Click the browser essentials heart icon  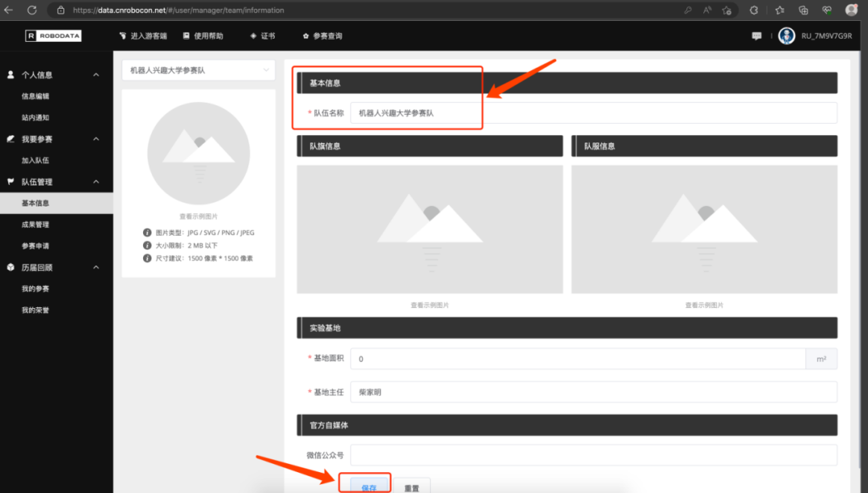[827, 10]
